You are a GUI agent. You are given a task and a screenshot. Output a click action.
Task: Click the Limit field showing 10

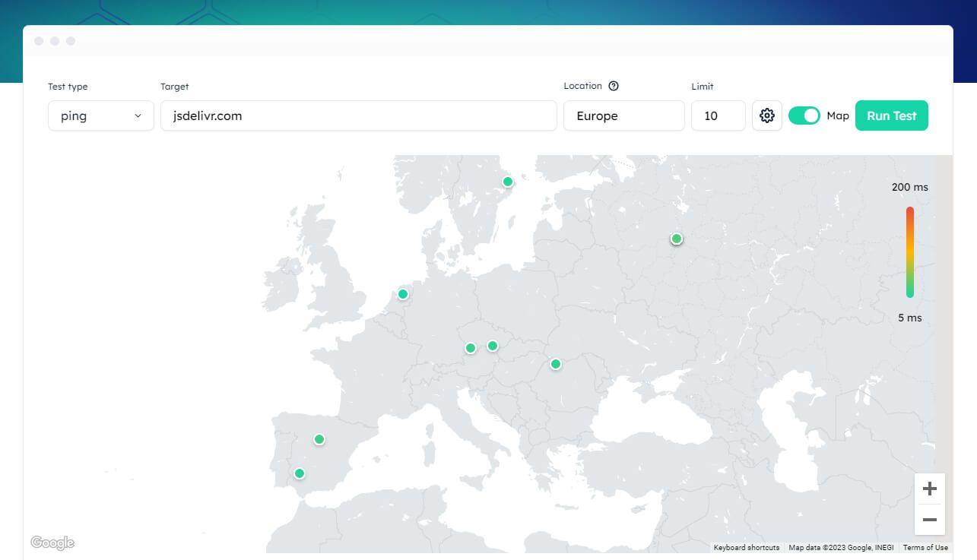click(718, 116)
